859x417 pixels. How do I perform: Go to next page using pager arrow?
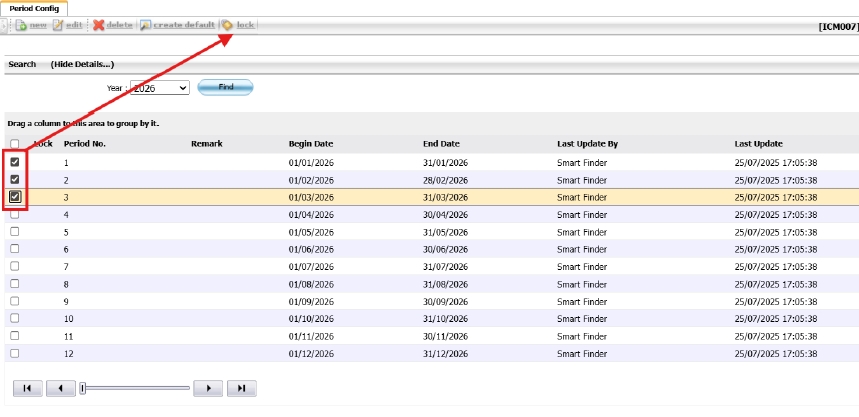click(x=207, y=387)
